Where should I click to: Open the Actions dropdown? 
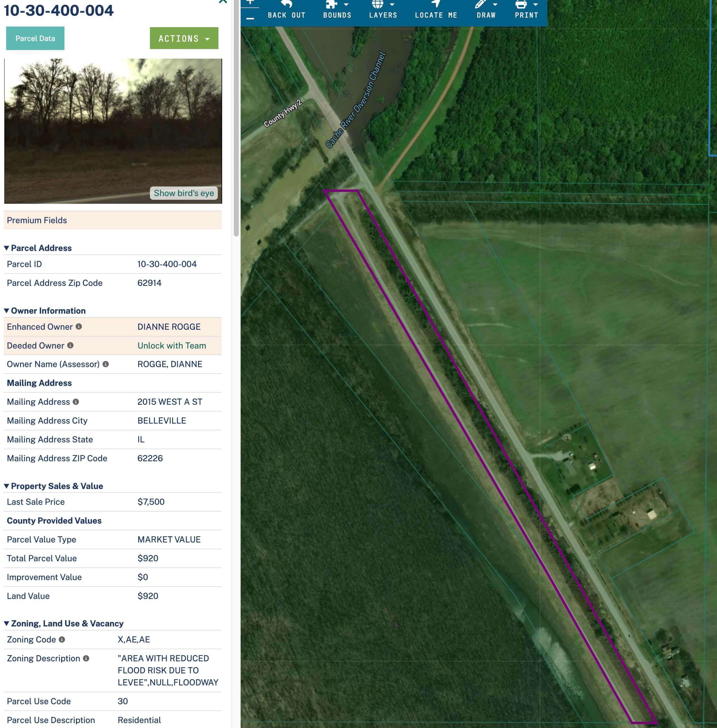[x=184, y=38]
